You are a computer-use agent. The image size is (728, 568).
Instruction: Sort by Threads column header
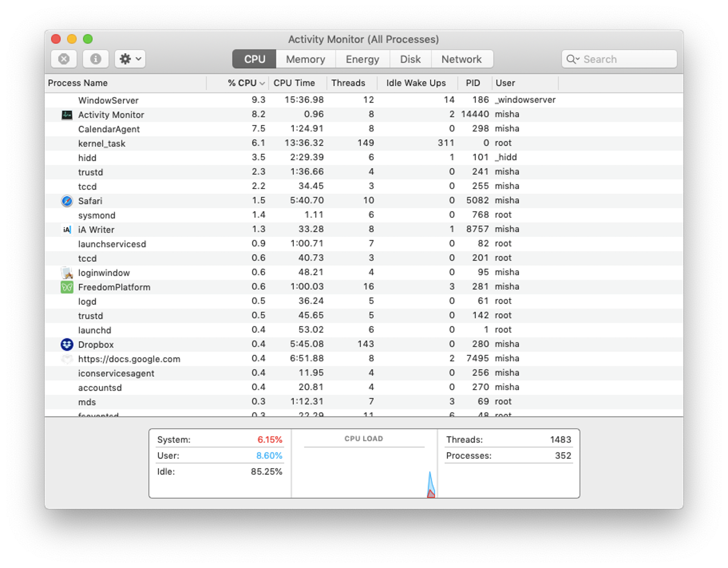(351, 83)
